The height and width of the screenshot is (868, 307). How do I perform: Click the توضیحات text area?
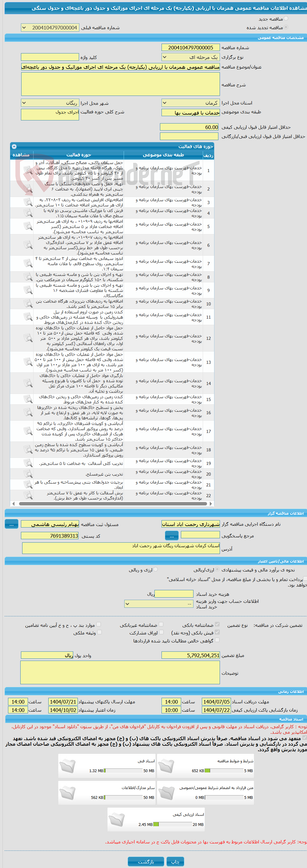pyautogui.click(x=120, y=673)
